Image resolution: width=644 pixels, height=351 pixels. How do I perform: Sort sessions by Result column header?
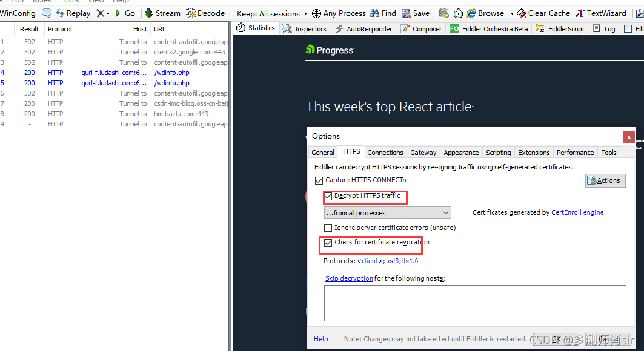pyautogui.click(x=29, y=29)
